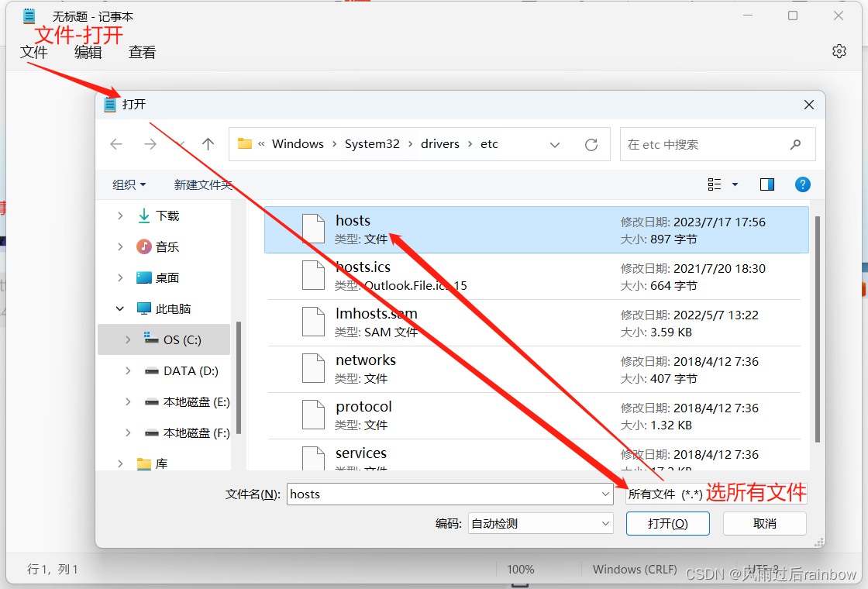Image resolution: width=868 pixels, height=589 pixels.
Task: Open the view options dropdown arrow
Action: [735, 184]
